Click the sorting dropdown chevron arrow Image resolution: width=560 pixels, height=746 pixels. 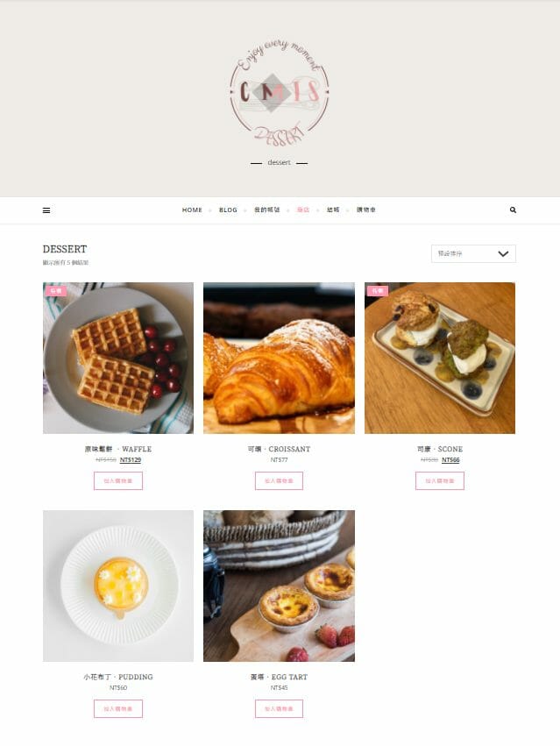click(x=503, y=253)
